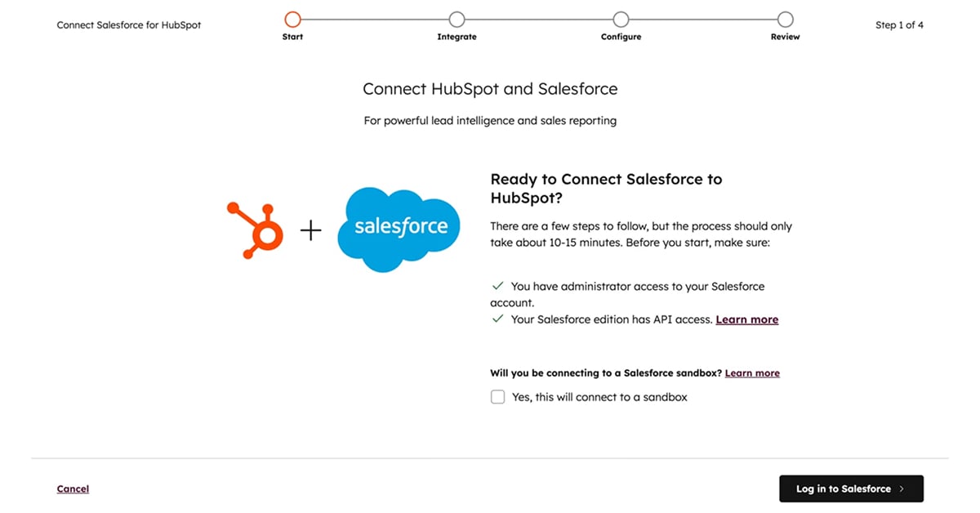Enable the Salesforce sandbox checkbox

(497, 397)
